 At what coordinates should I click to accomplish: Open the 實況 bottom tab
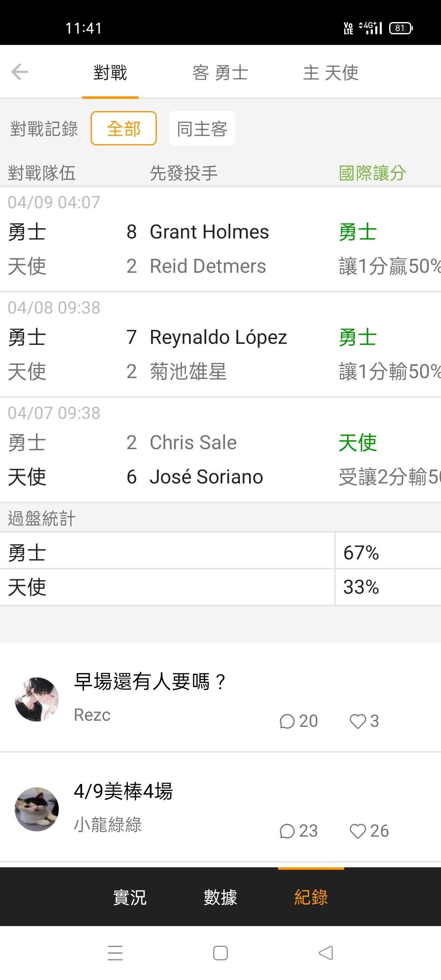(x=129, y=898)
